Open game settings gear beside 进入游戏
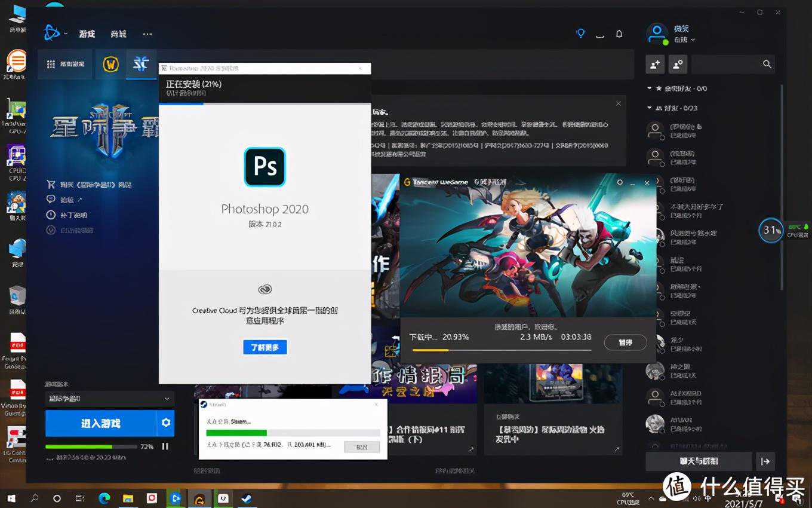Image resolution: width=812 pixels, height=508 pixels. point(166,423)
